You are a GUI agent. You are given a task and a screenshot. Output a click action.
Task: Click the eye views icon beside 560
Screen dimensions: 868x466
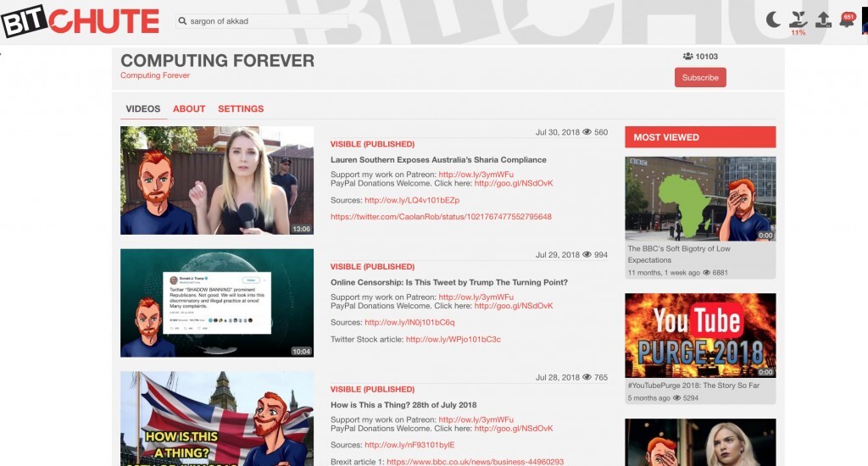point(587,132)
